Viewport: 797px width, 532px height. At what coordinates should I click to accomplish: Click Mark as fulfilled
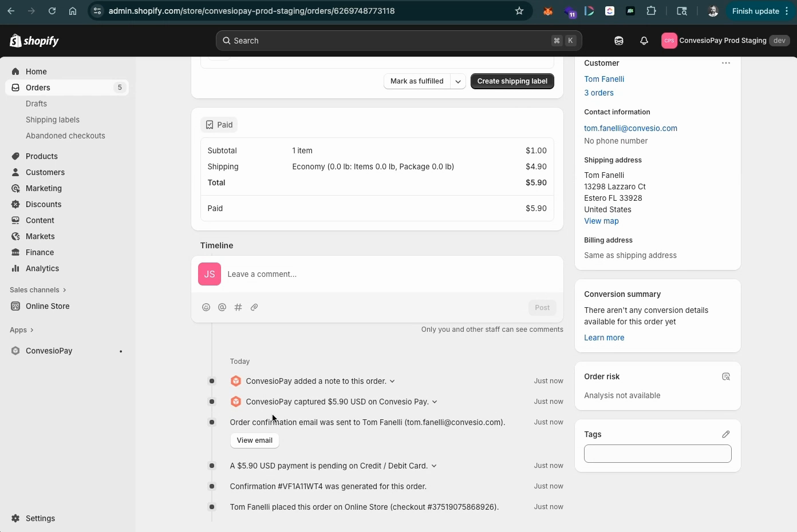point(417,81)
